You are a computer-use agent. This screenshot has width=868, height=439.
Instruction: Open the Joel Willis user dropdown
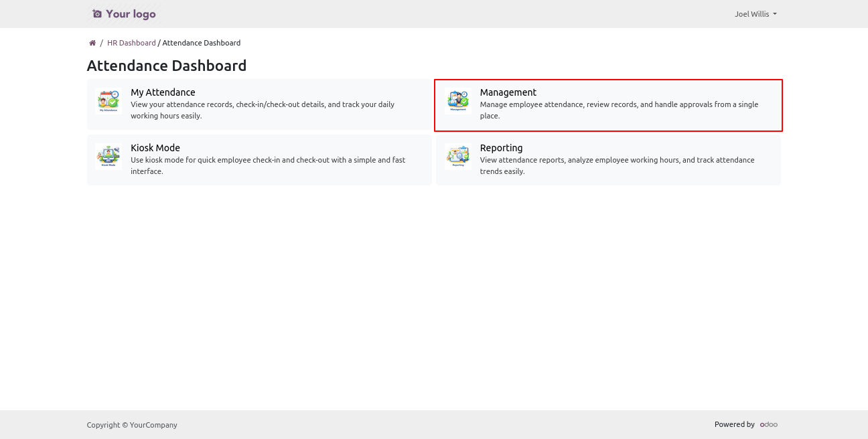tap(755, 14)
